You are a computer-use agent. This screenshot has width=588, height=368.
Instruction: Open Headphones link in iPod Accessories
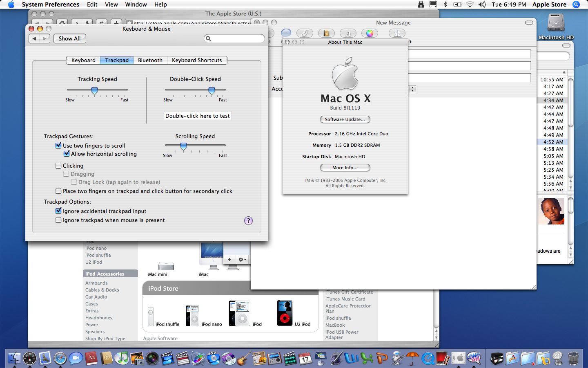coord(99,318)
